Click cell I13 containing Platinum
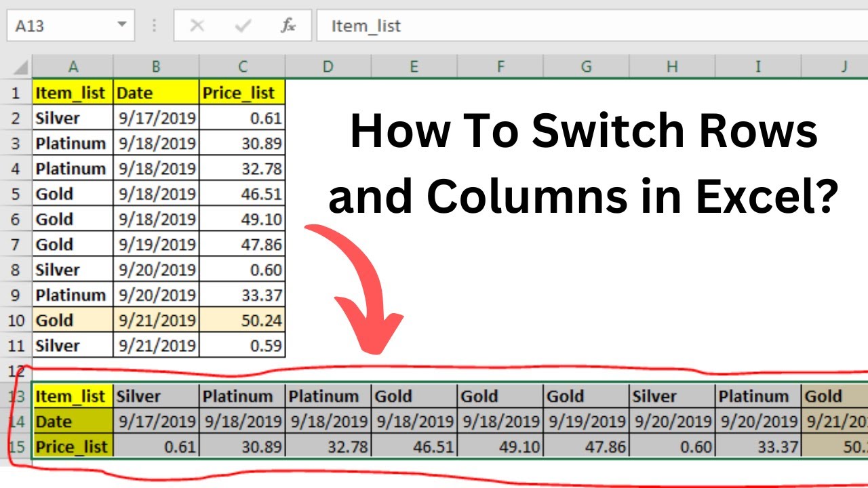 (758, 396)
